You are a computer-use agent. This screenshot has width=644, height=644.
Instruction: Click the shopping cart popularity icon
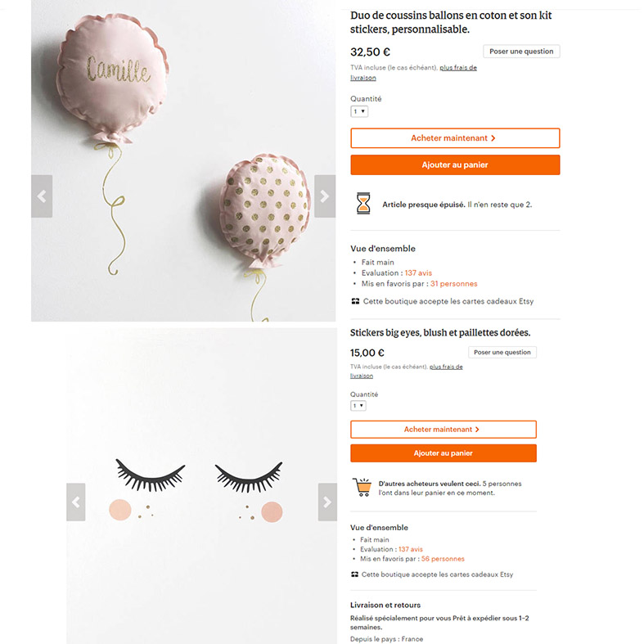(x=363, y=487)
